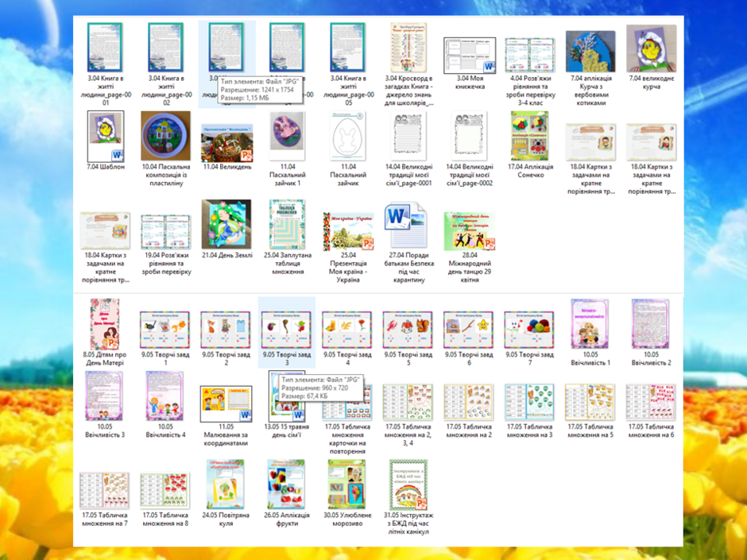The width and height of the screenshot is (747, 560).
Task: Select 9.05 Творчі завд 4 image
Action: point(346,330)
